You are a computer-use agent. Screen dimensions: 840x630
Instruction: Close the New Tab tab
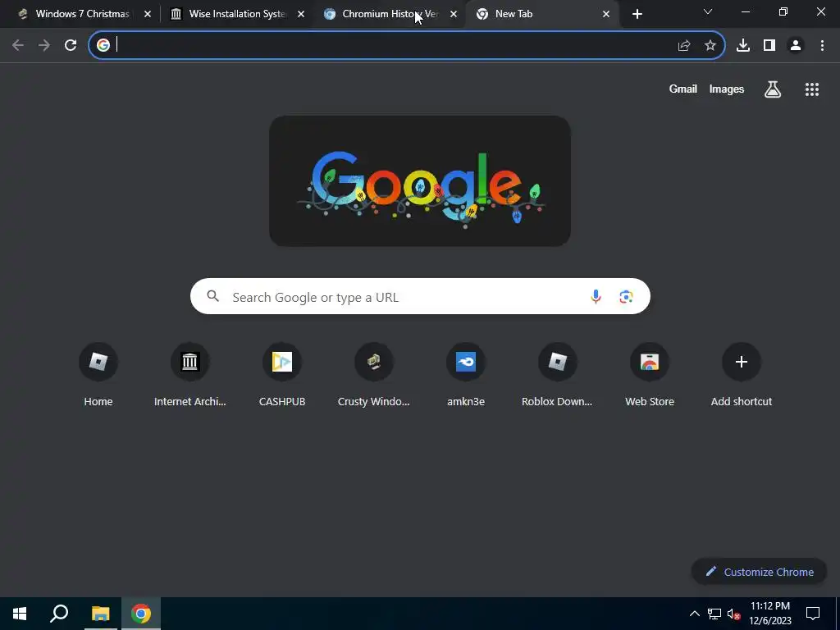click(x=606, y=15)
